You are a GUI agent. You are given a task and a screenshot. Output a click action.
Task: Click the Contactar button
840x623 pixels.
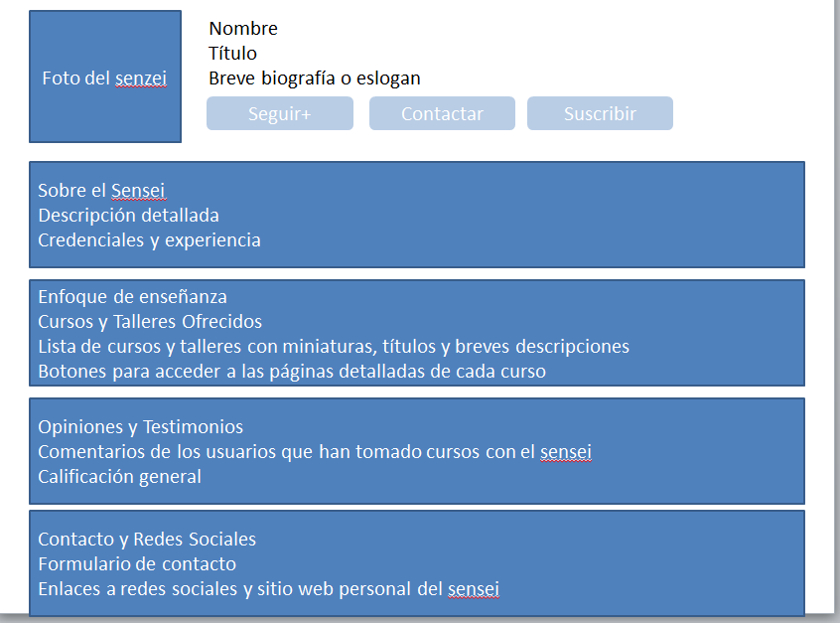pyautogui.click(x=442, y=114)
